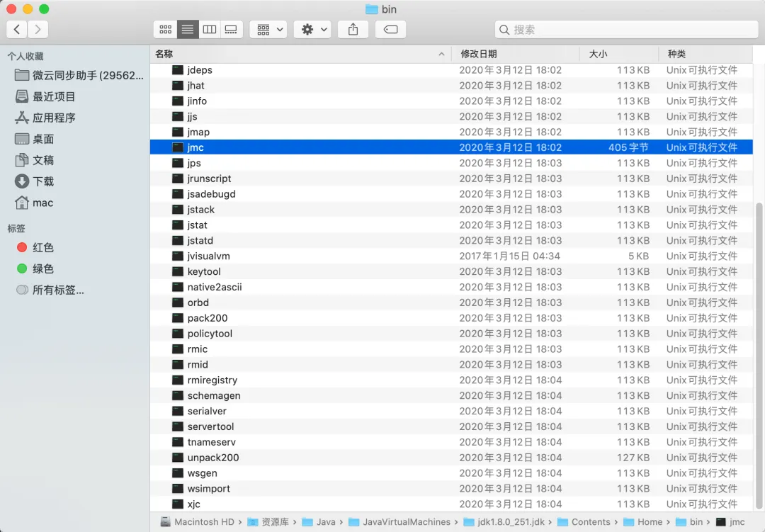Click the Edit Tags toolbar icon
765x532 pixels.
pyautogui.click(x=390, y=30)
